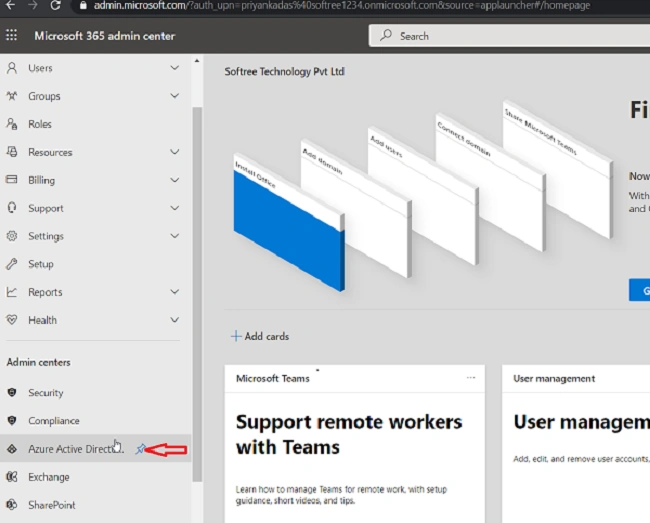The image size is (650, 523).
Task: Expand the Health chevron
Action: pyautogui.click(x=175, y=320)
